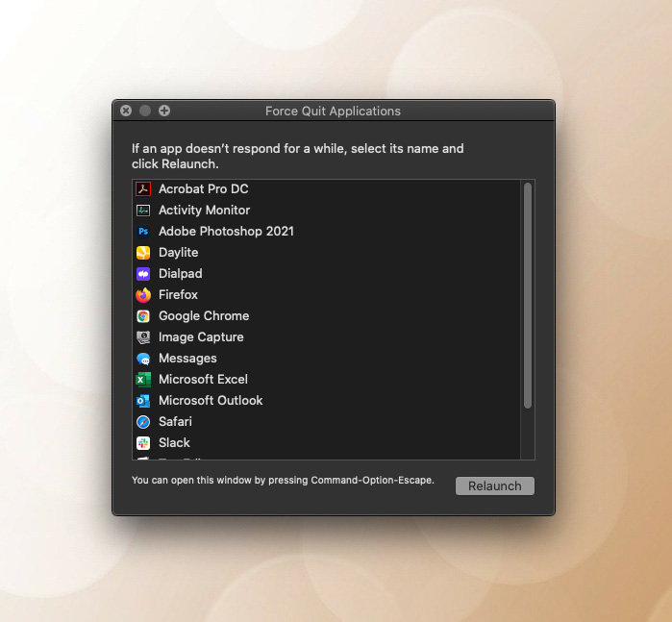Click the Daylite app icon
Image resolution: width=672 pixels, height=622 pixels.
click(143, 253)
